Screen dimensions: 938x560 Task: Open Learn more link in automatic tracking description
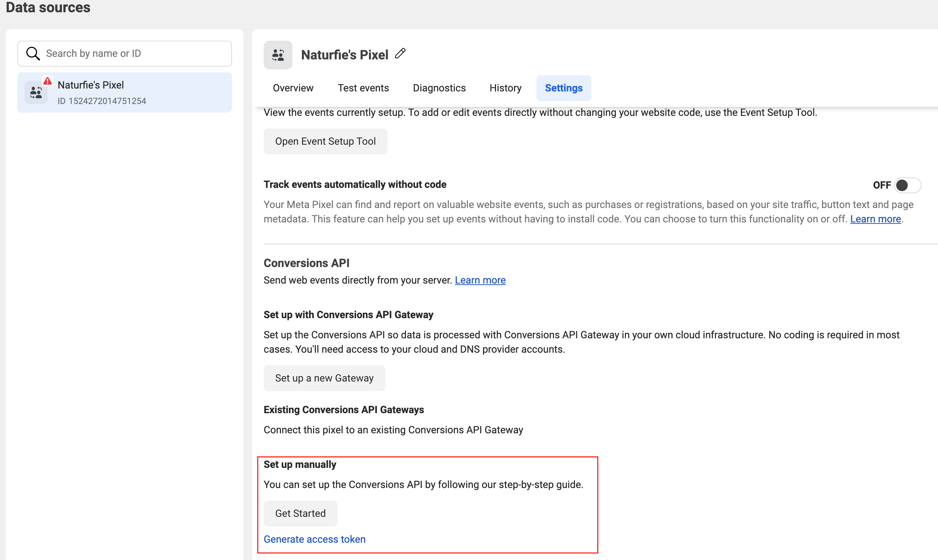[875, 219]
